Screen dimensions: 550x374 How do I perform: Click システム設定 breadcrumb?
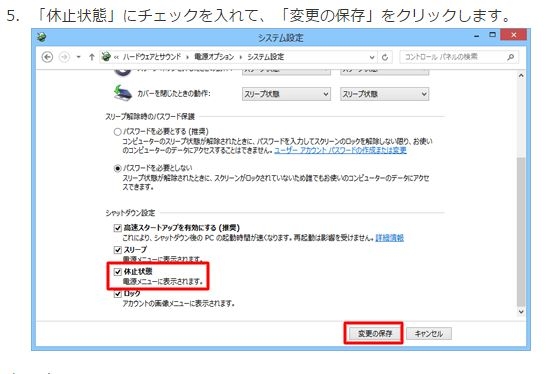266,57
